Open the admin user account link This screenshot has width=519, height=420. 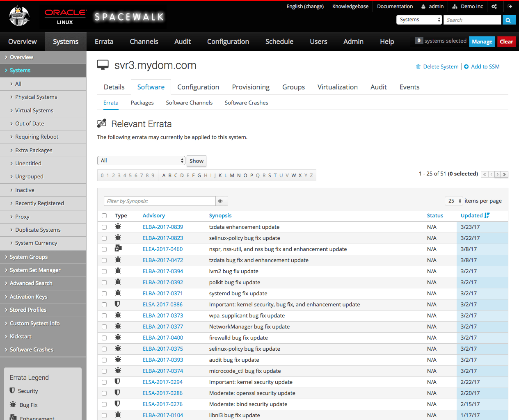[432, 7]
